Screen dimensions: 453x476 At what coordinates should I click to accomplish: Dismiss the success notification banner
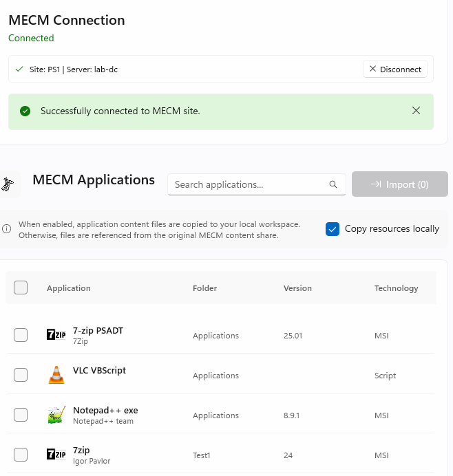pos(416,111)
